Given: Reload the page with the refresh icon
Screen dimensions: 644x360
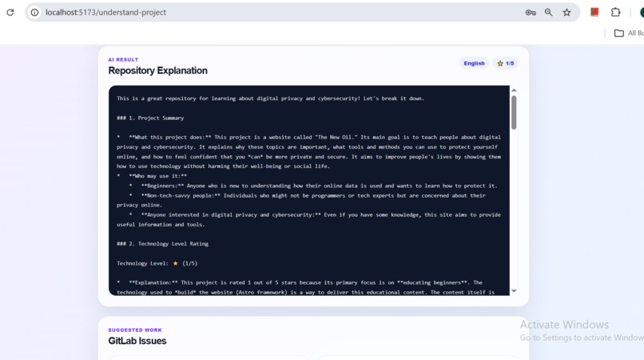Looking at the screenshot, I should coord(10,12).
